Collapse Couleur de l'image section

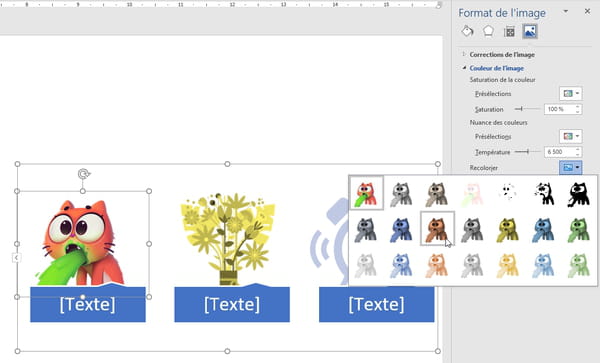(496, 68)
